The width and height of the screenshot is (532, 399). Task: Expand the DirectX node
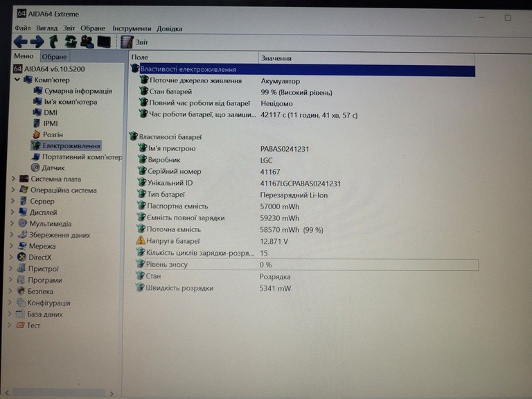point(11,257)
